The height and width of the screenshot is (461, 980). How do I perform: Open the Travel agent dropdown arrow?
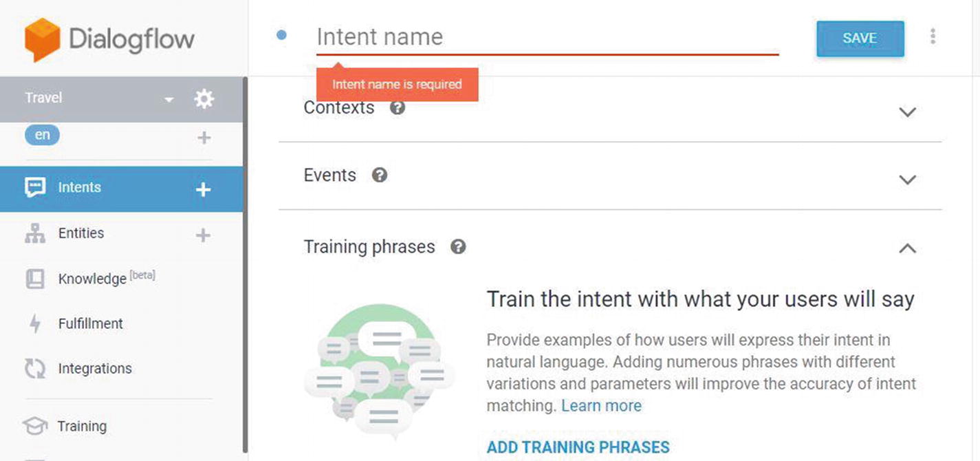point(168,100)
